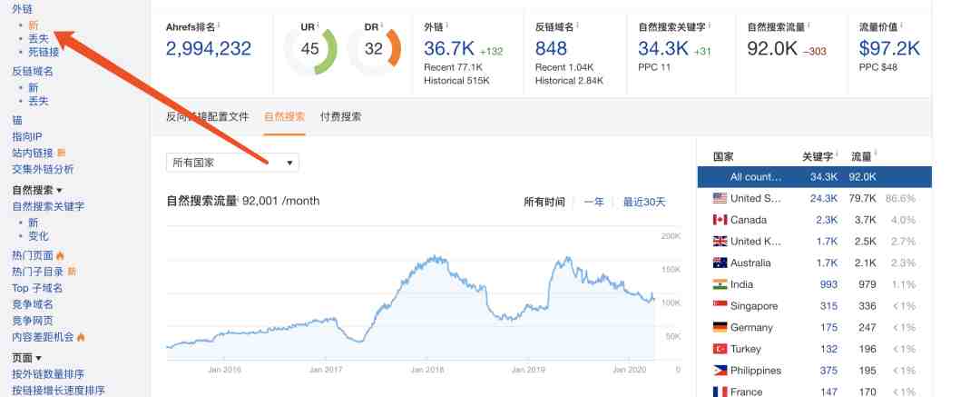Click the info icon beside 外链 metric heading

pyautogui.click(x=446, y=25)
